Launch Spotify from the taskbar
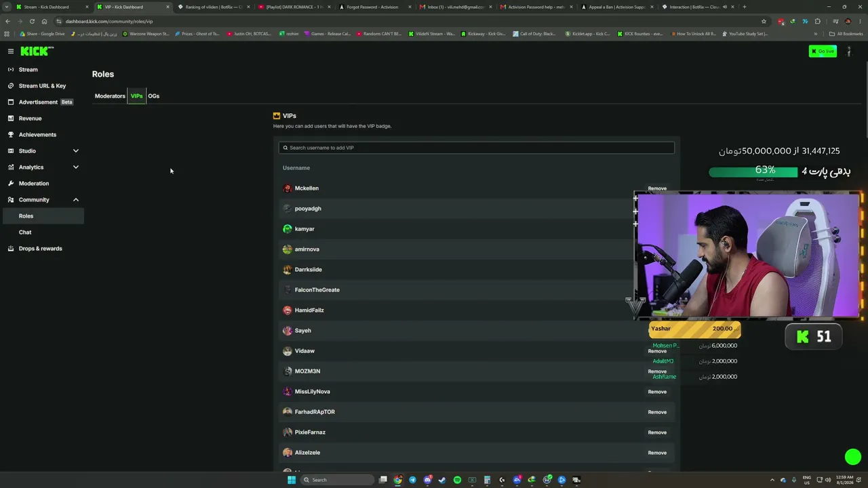Image resolution: width=868 pixels, height=488 pixels. click(457, 480)
